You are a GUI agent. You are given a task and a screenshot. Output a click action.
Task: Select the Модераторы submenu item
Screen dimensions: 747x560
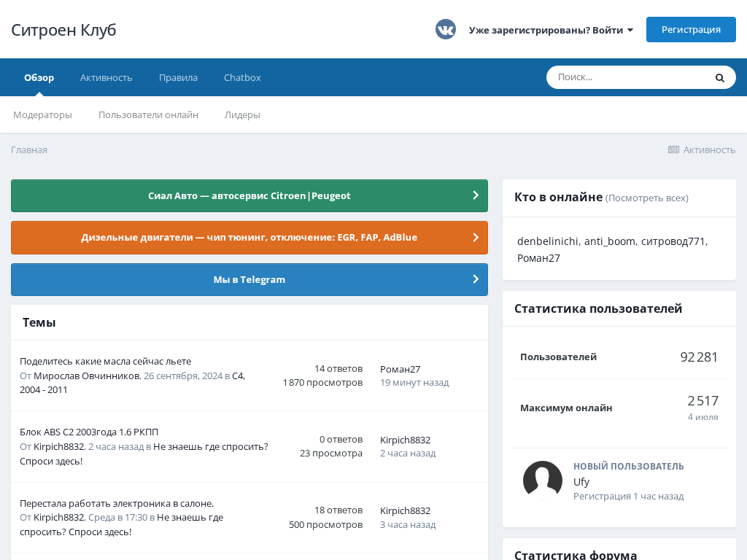tap(42, 114)
